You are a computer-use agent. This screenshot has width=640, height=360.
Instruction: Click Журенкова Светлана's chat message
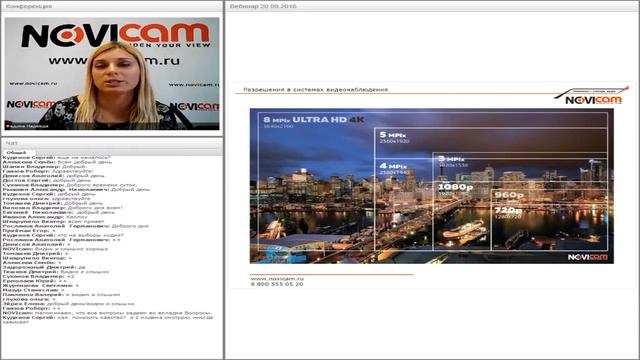click(x=41, y=285)
